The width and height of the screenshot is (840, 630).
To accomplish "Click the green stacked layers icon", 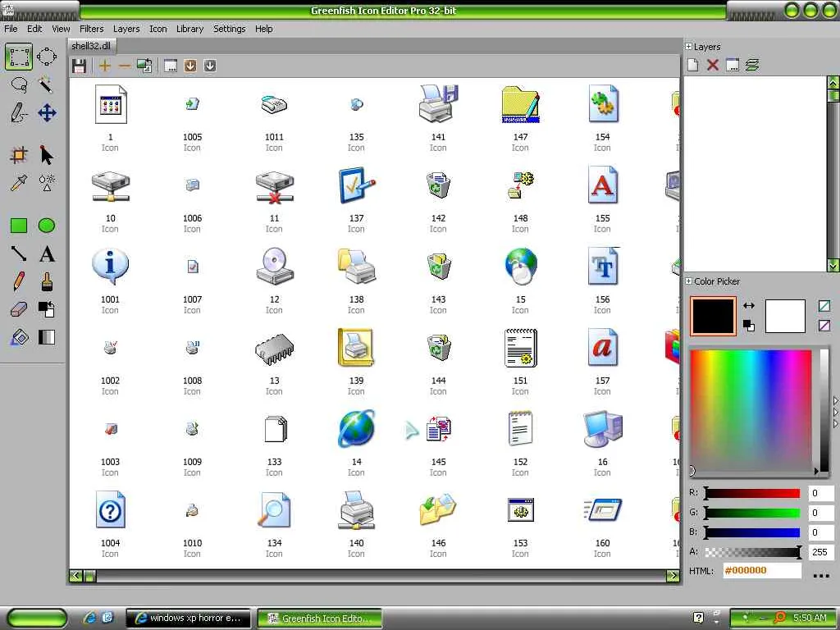I will 752,66.
